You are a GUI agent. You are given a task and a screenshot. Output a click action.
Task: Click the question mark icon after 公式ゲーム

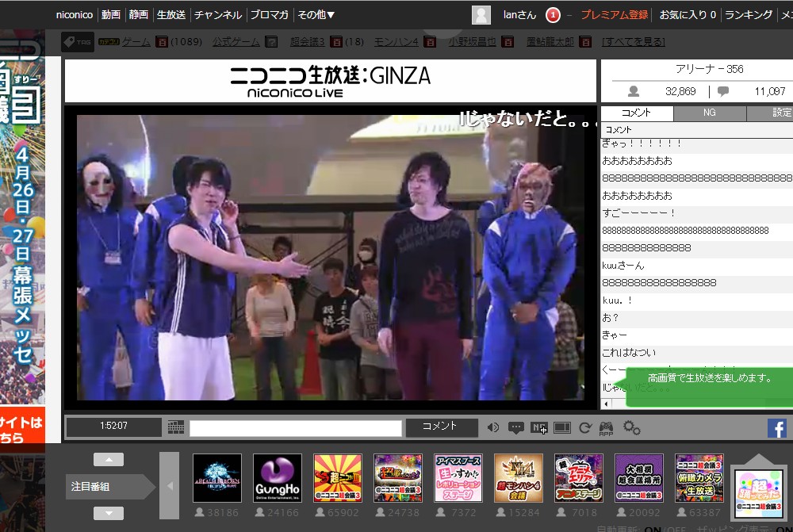[x=271, y=42]
